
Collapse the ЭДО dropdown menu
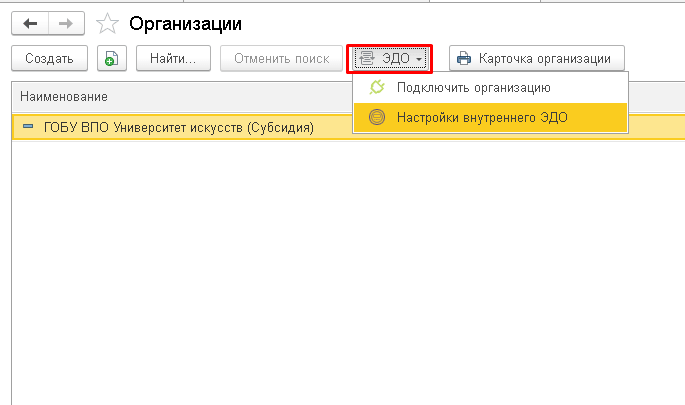coord(390,58)
